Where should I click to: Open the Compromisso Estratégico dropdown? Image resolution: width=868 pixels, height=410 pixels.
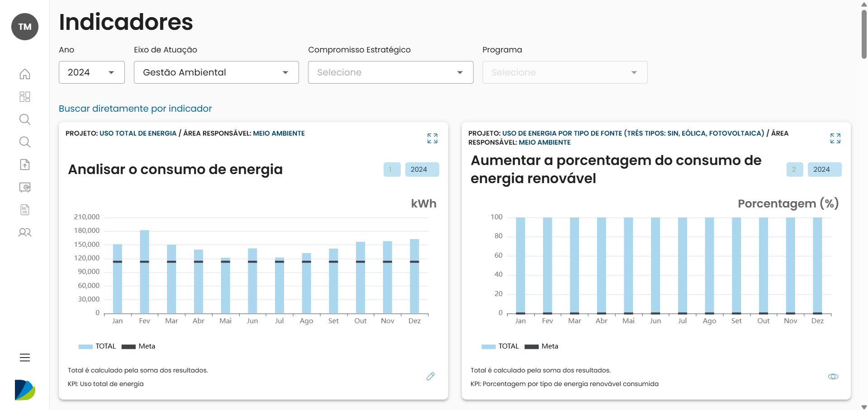tap(391, 72)
